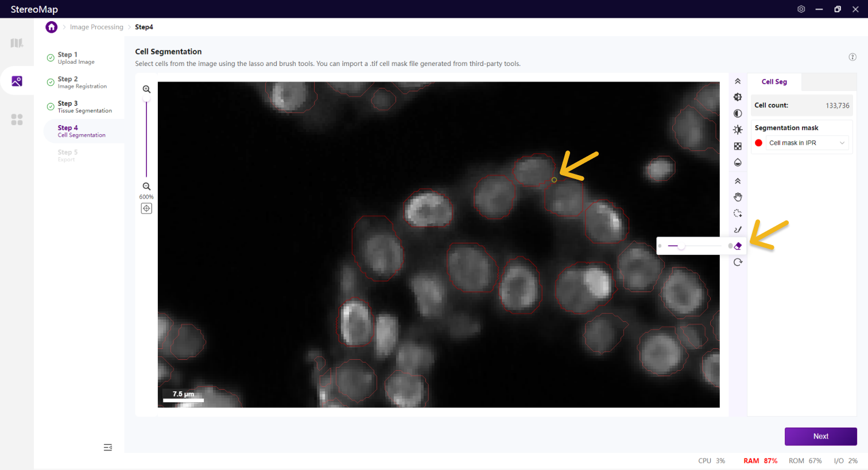Open the Cell mask in IPR dropdown
This screenshot has height=470, width=868.
(807, 143)
